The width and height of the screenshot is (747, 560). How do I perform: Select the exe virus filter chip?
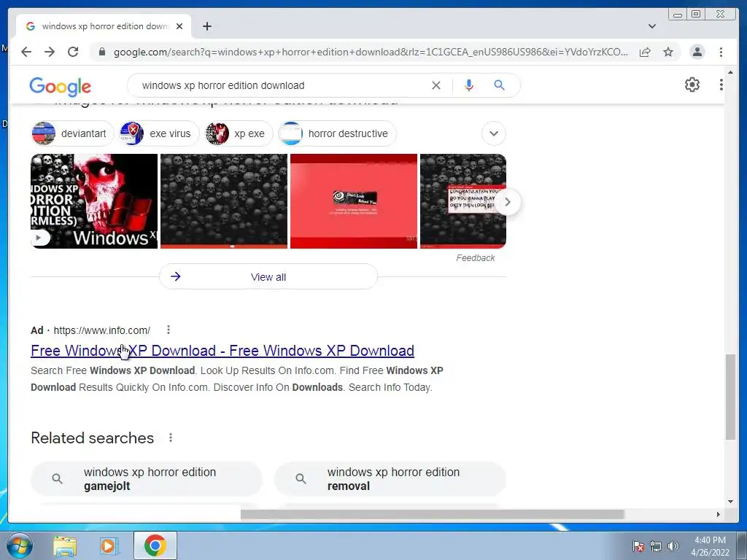(159, 133)
